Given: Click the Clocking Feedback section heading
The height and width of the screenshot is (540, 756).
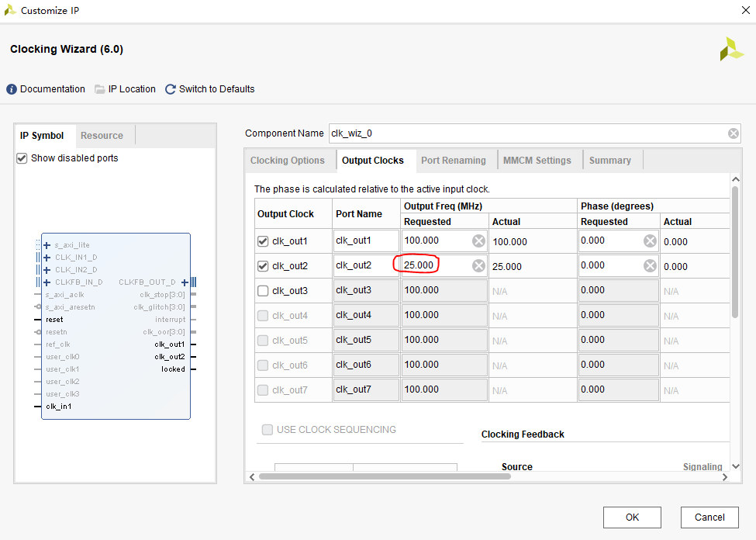Looking at the screenshot, I should click(x=523, y=434).
